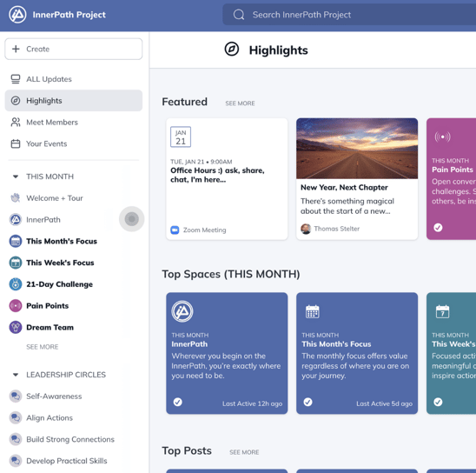Open the Meet Members page
The width and height of the screenshot is (476, 473).
point(74,122)
